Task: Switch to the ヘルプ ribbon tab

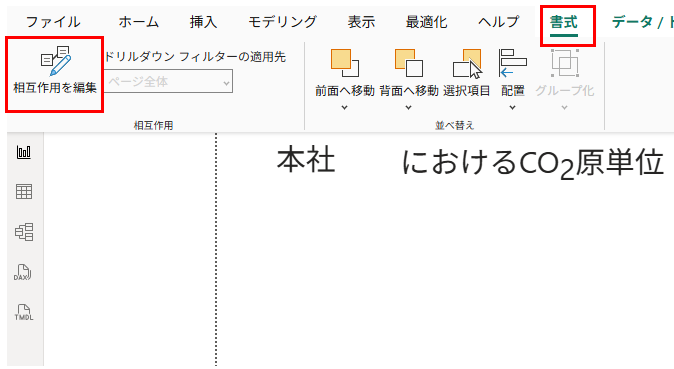Action: [x=499, y=22]
